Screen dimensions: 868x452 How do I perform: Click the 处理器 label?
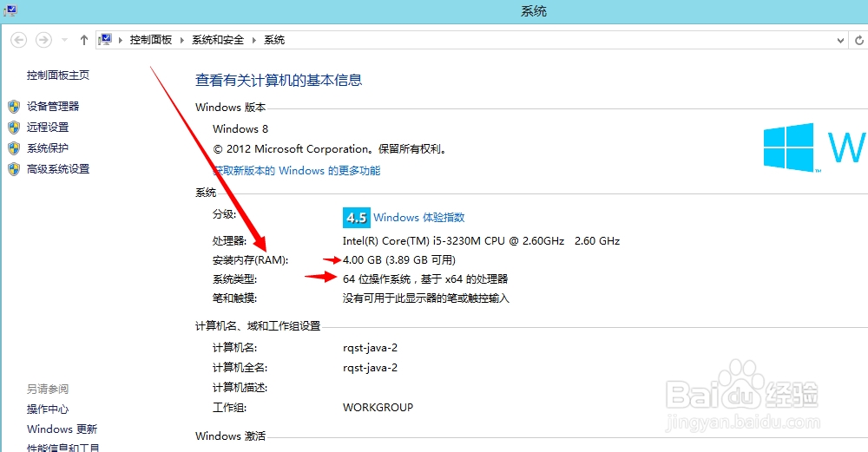pos(230,241)
